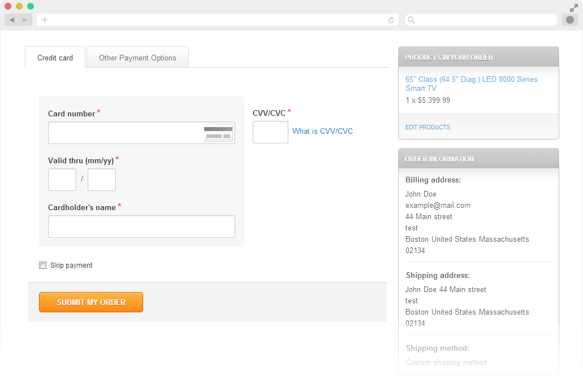Select the expiry year field
Screen dimensions: 583x392
click(102, 180)
